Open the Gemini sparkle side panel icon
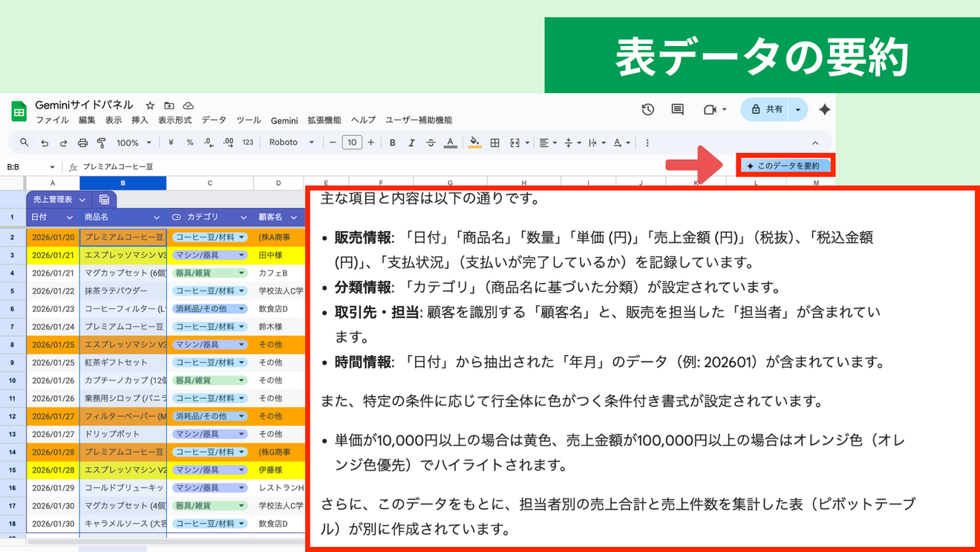Viewport: 980px width, 552px height. point(824,109)
